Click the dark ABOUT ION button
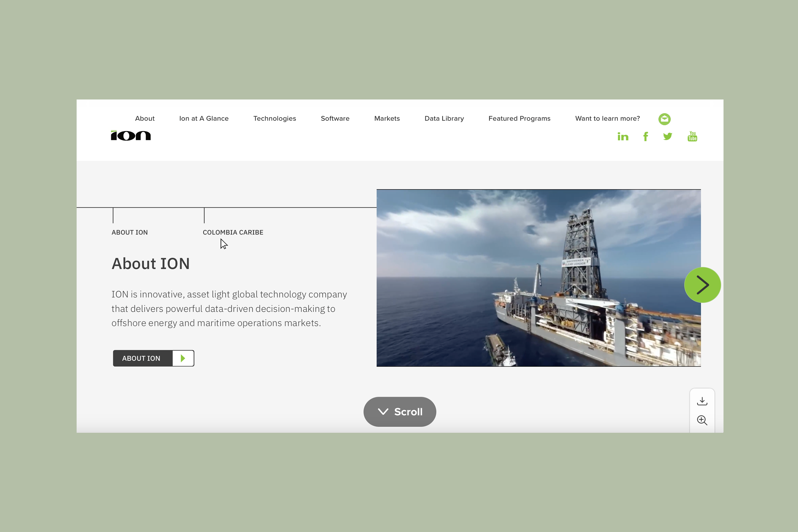The height and width of the screenshot is (532, 798). (153, 358)
